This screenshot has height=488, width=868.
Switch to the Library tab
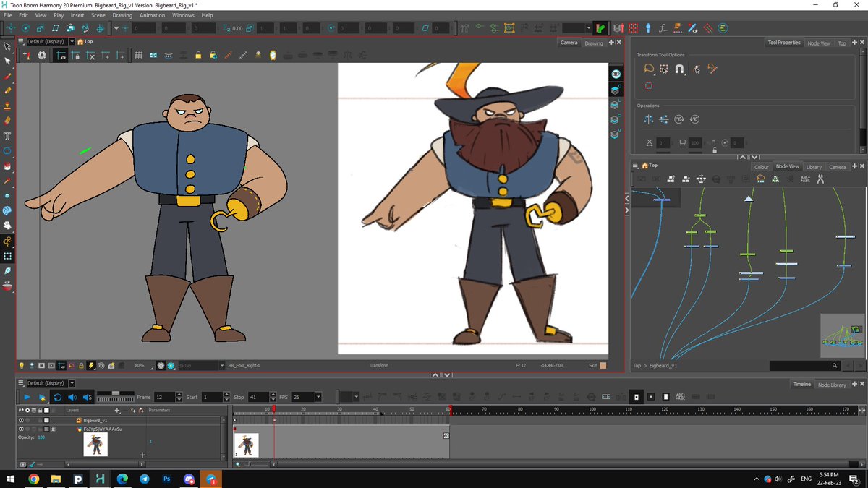click(814, 167)
